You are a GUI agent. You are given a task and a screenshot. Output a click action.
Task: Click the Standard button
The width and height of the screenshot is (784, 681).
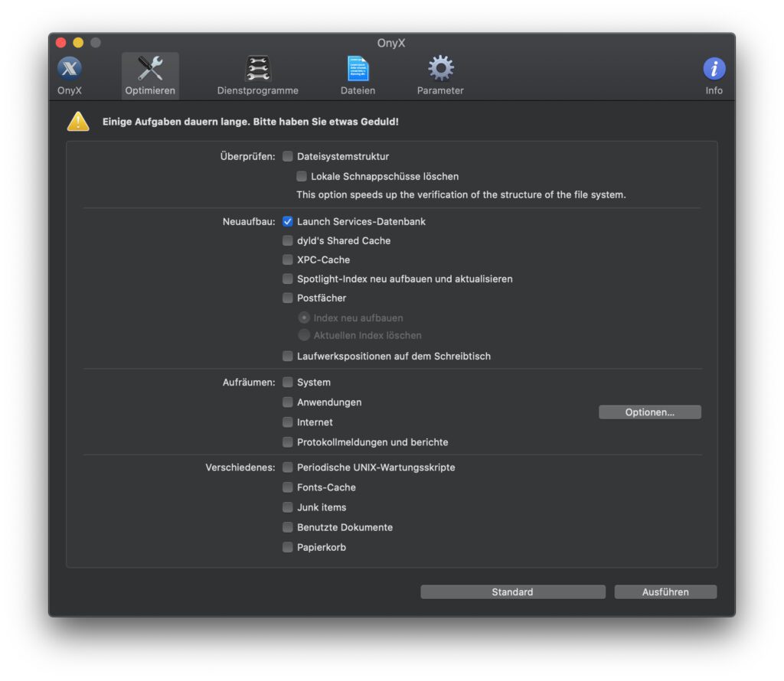pyautogui.click(x=511, y=591)
